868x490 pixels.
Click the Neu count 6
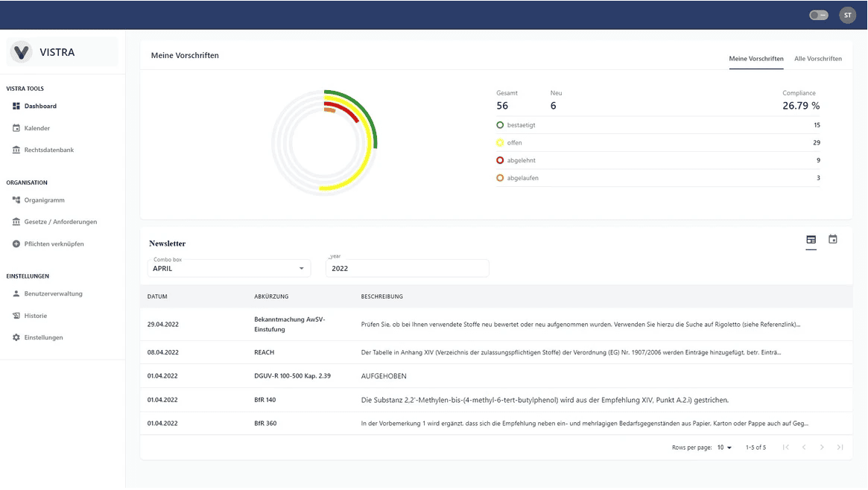(553, 106)
